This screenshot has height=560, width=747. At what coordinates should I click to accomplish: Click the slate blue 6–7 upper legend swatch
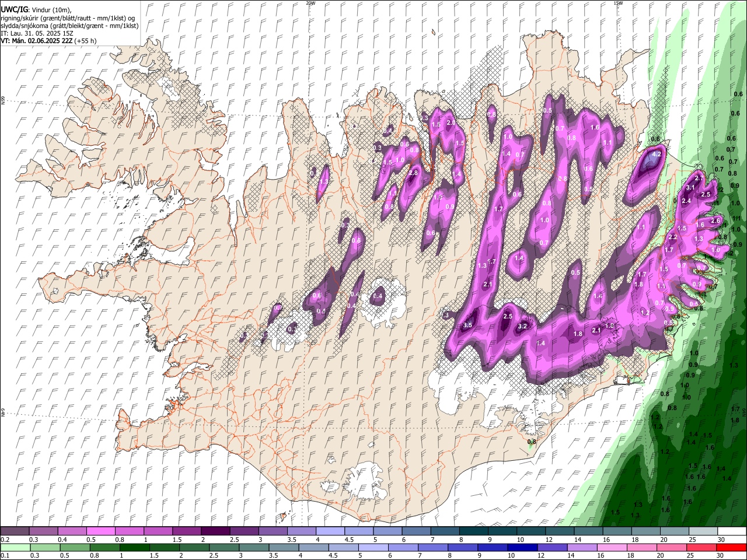(x=417, y=531)
